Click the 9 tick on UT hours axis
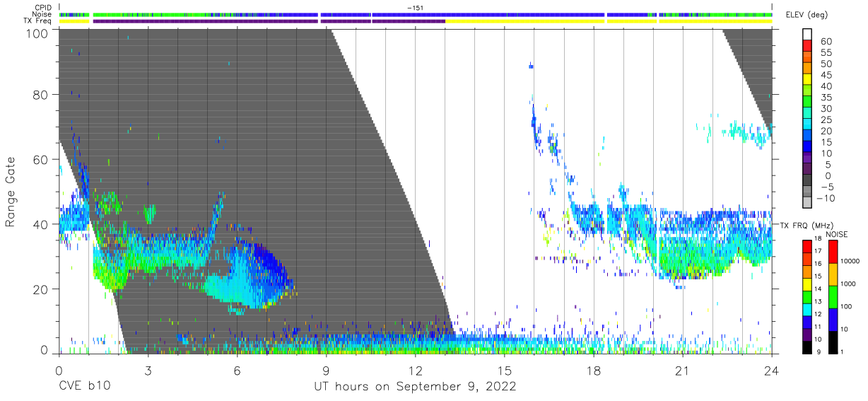 (x=326, y=370)
